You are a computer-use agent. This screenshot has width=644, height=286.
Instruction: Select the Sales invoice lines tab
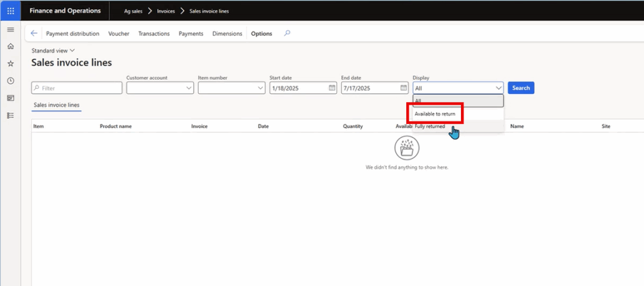coord(56,105)
